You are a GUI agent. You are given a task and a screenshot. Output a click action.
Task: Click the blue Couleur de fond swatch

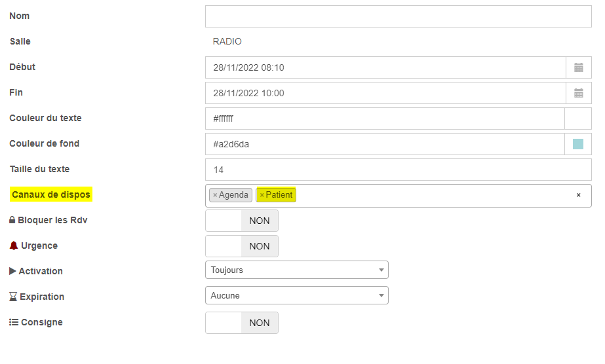(578, 144)
